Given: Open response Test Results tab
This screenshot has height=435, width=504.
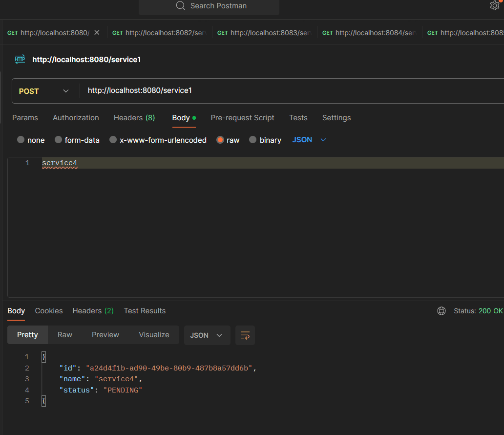Looking at the screenshot, I should point(145,311).
